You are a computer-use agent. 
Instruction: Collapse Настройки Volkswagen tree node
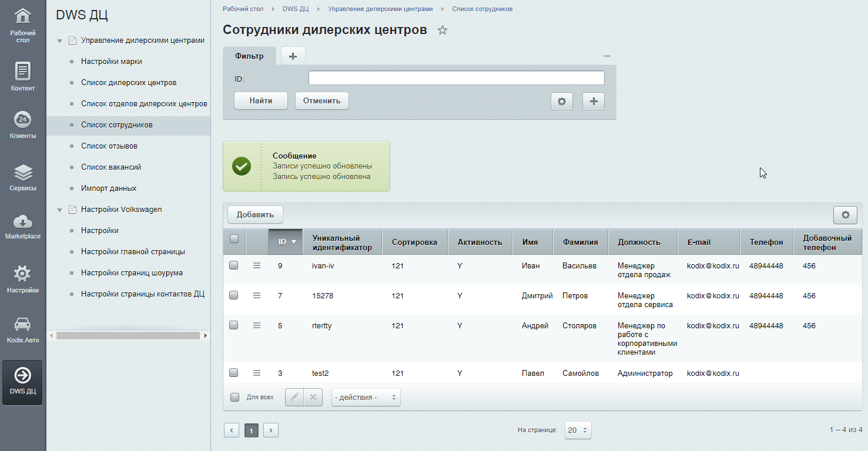tap(60, 210)
